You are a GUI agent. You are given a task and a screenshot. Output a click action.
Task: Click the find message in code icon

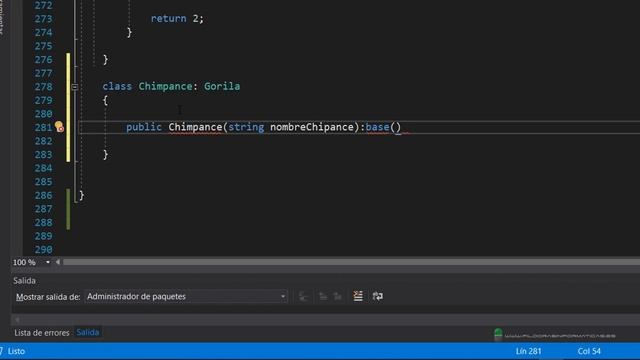click(303, 296)
